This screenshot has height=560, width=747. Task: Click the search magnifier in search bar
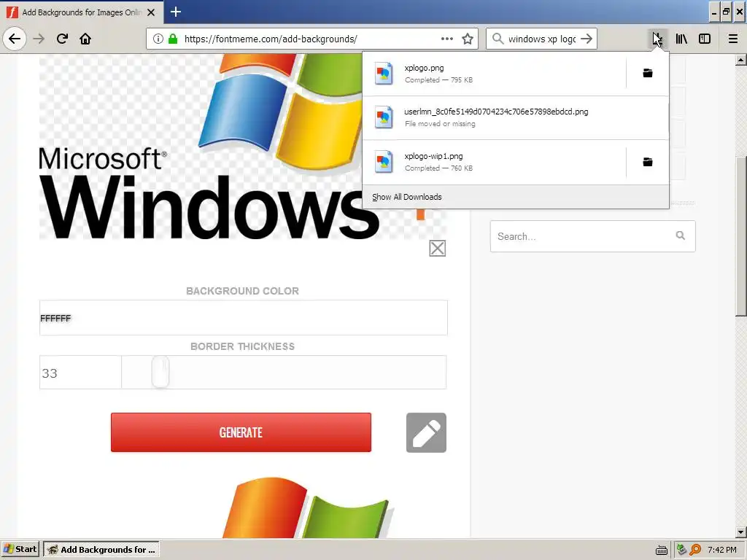[498, 39]
